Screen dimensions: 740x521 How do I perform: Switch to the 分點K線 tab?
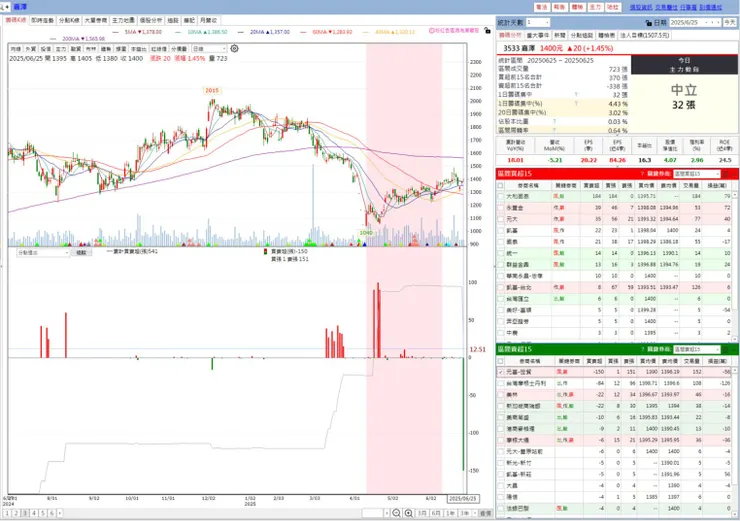[69, 20]
